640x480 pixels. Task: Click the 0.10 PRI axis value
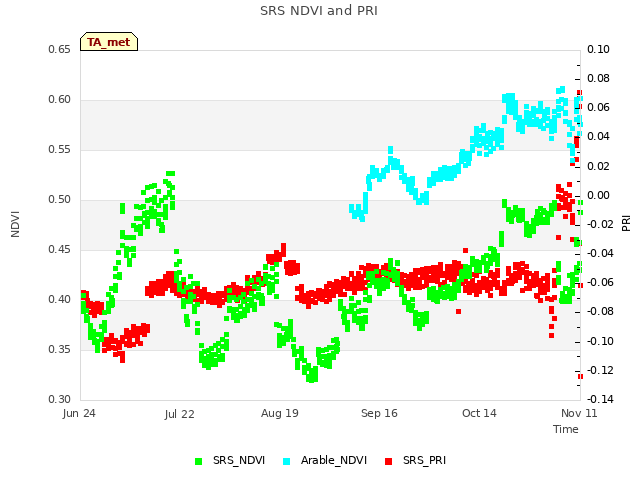[x=598, y=49]
